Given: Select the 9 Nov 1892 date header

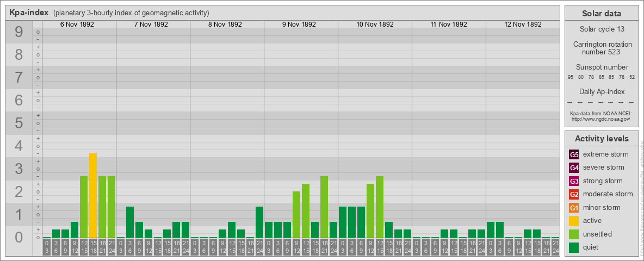Looking at the screenshot, I should [299, 24].
